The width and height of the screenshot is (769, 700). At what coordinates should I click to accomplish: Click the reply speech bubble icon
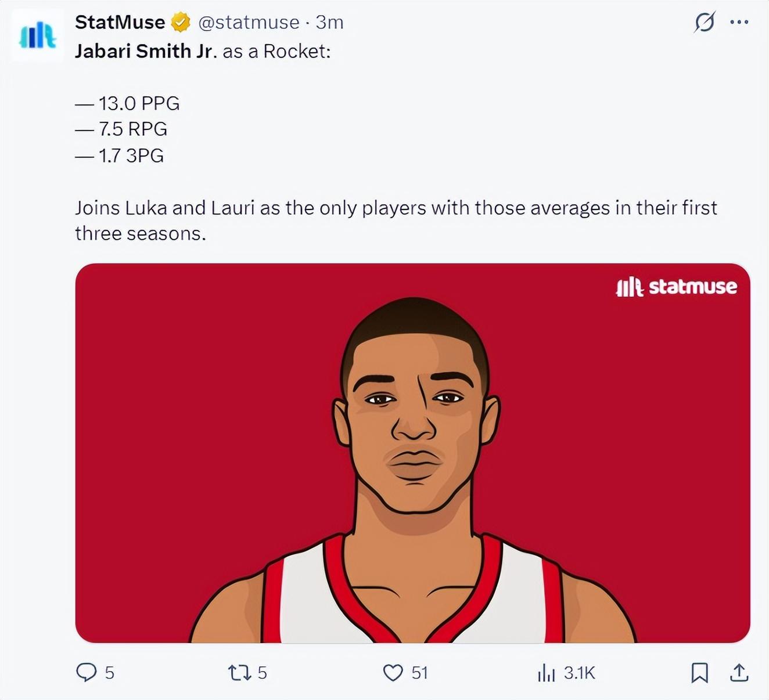click(87, 673)
